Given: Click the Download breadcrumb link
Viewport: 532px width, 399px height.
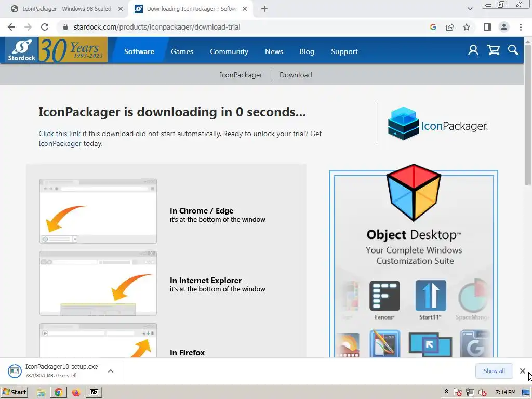Looking at the screenshot, I should pos(296,75).
